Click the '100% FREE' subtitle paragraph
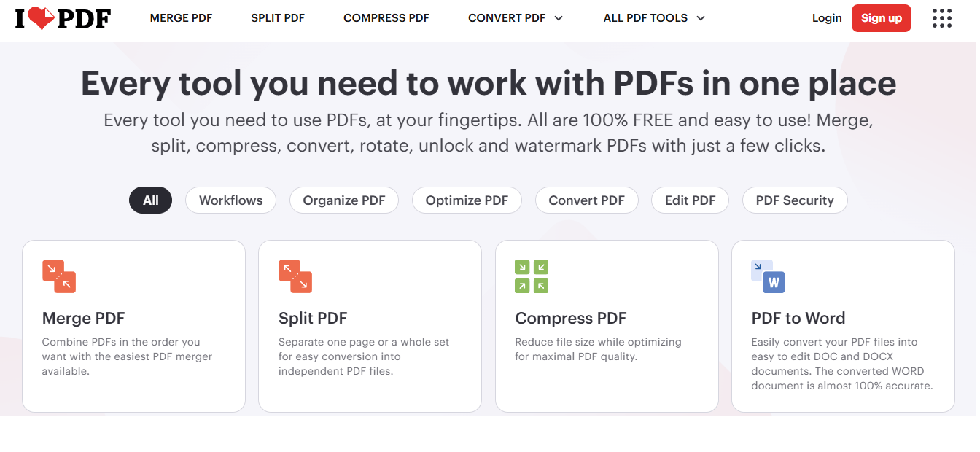This screenshot has height=452, width=980. tap(489, 133)
